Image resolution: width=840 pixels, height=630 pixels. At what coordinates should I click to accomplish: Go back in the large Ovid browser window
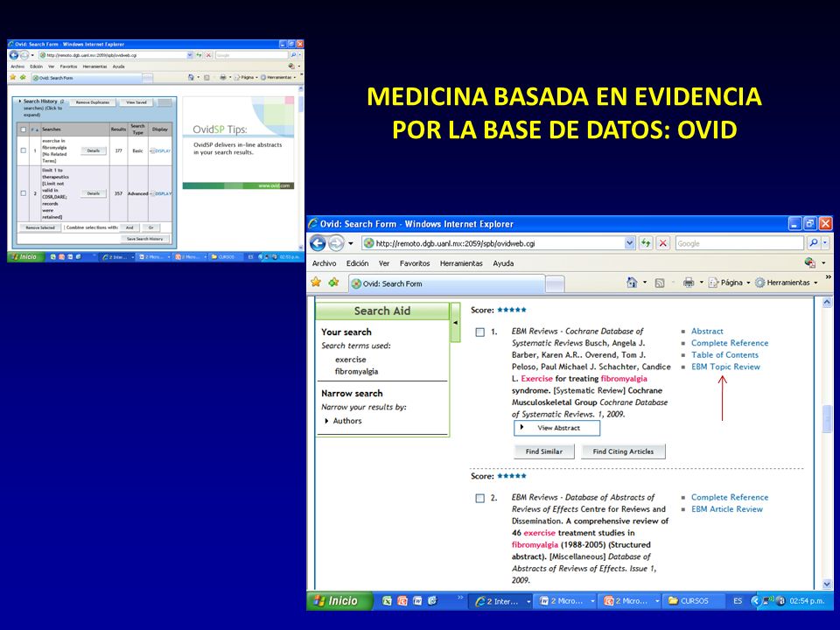tap(318, 243)
